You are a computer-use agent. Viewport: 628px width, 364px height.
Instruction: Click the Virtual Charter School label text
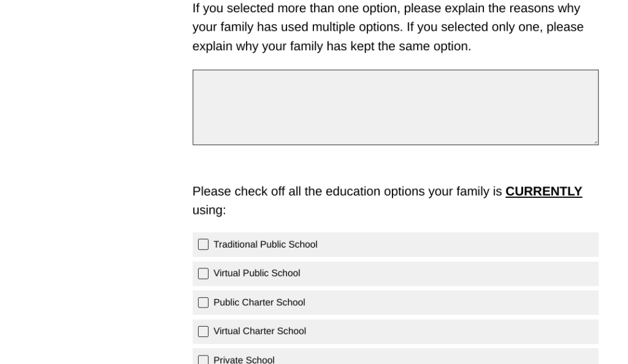(x=259, y=332)
